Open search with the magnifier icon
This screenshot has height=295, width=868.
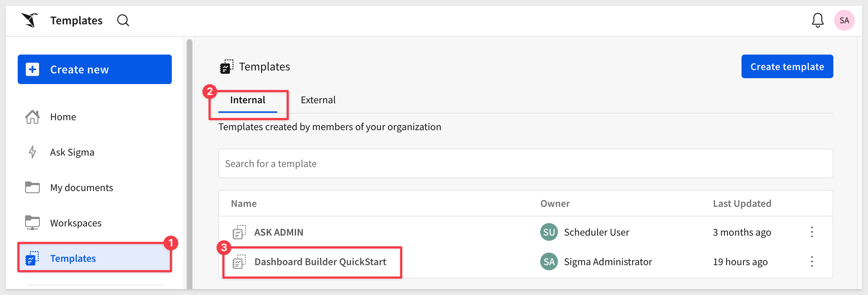[123, 20]
